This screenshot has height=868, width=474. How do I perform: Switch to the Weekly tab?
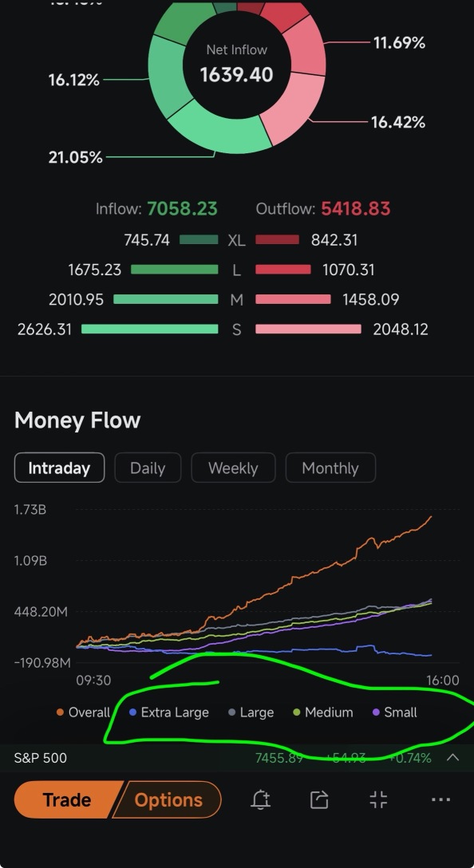click(233, 468)
